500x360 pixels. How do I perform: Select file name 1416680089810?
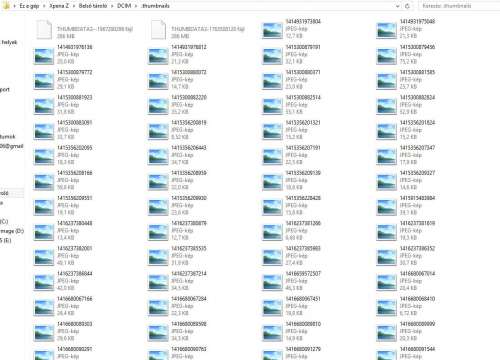pos(303,324)
